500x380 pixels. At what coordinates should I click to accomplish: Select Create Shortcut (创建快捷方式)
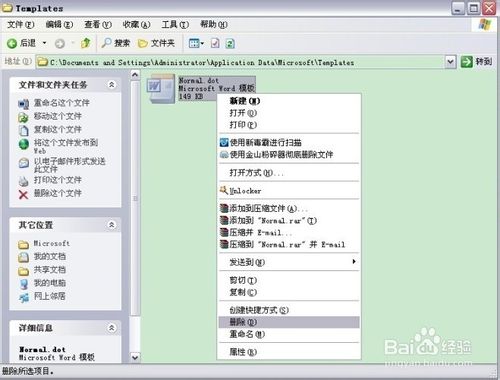[x=289, y=310]
